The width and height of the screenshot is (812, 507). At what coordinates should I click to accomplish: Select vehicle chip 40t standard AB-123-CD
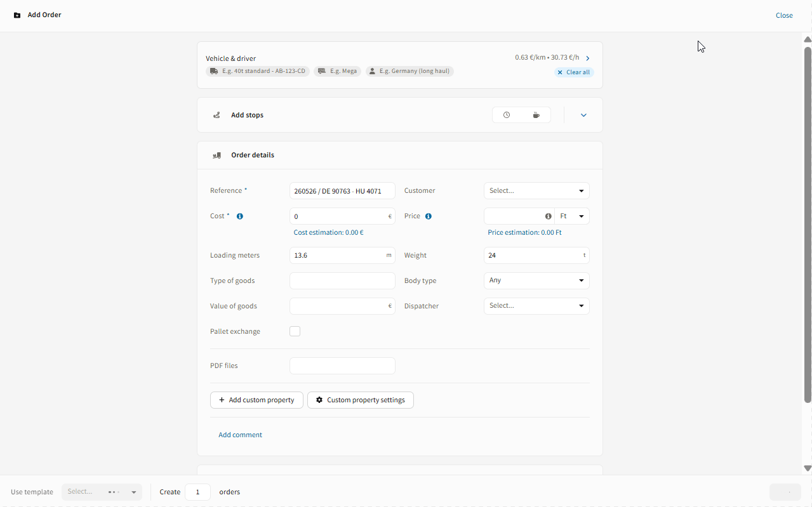[x=258, y=71]
